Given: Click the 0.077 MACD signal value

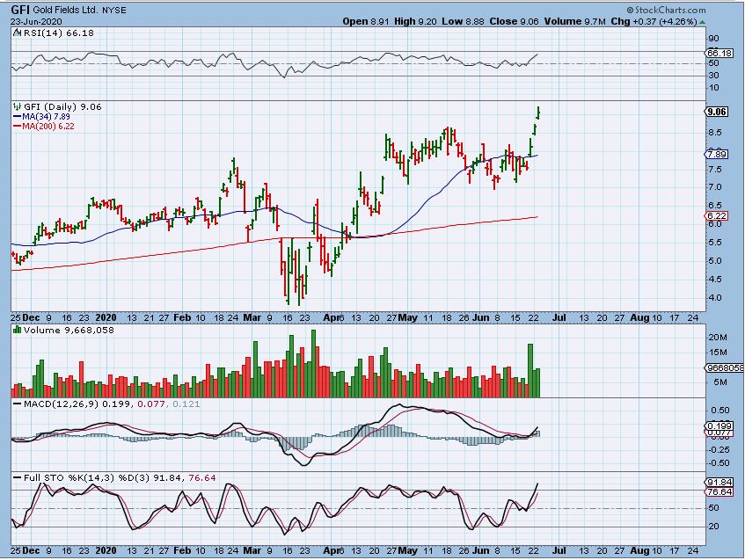Looking at the screenshot, I should tap(151, 404).
